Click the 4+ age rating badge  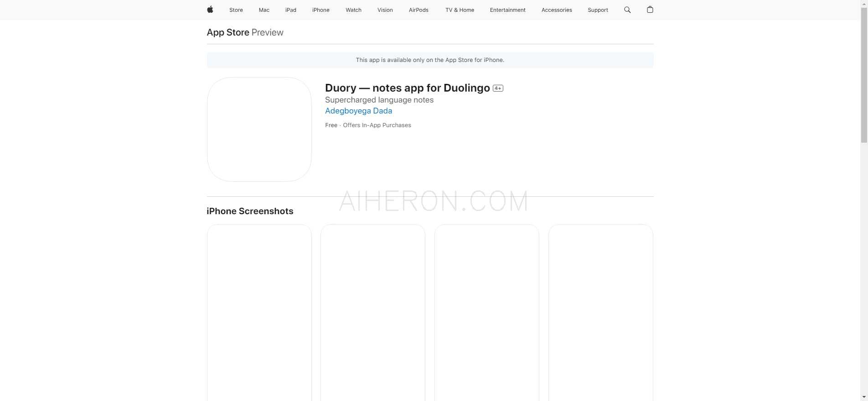[x=498, y=88]
